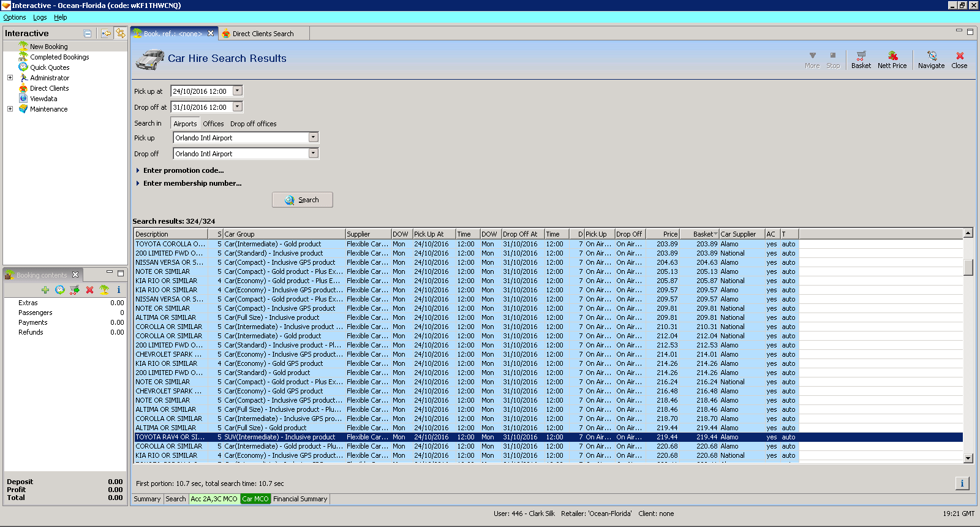Expand the Administrator tree node
Screen dimensions: 980x527
(x=10, y=78)
